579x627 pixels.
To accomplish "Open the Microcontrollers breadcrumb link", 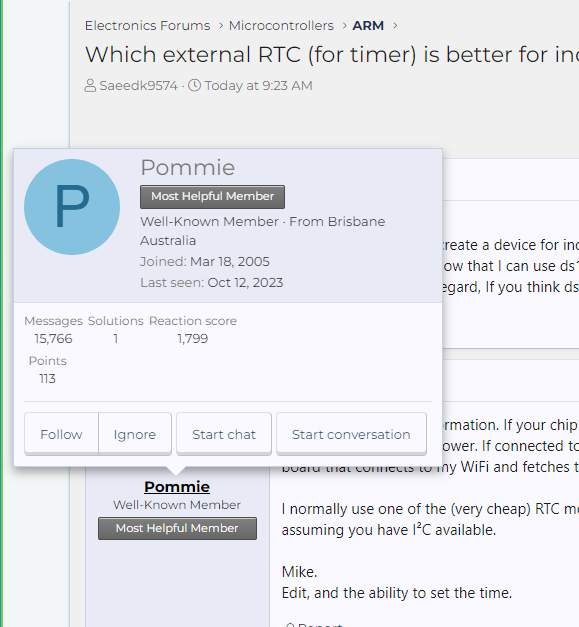I will click(x=281, y=26).
